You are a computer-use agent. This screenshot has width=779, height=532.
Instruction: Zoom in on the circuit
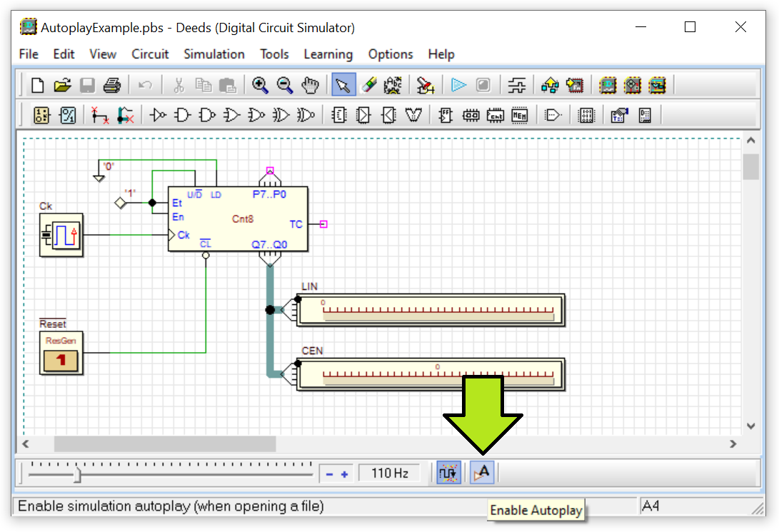point(260,86)
